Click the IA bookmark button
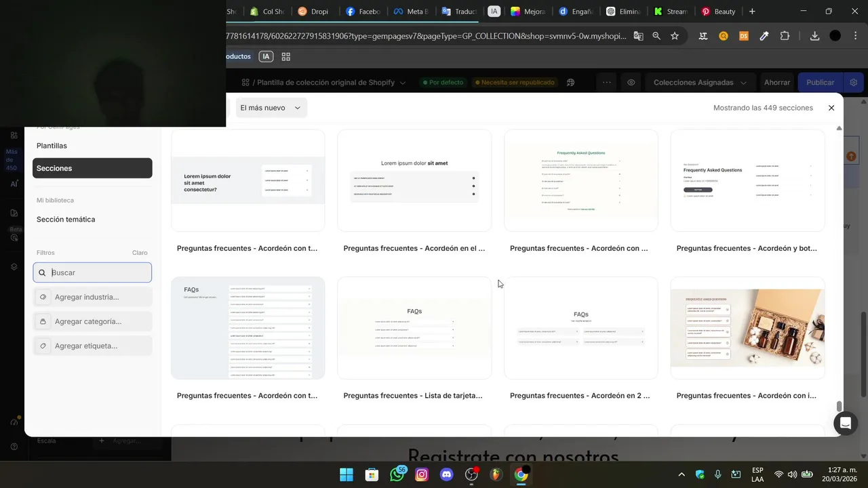The image size is (868, 488). tap(267, 56)
